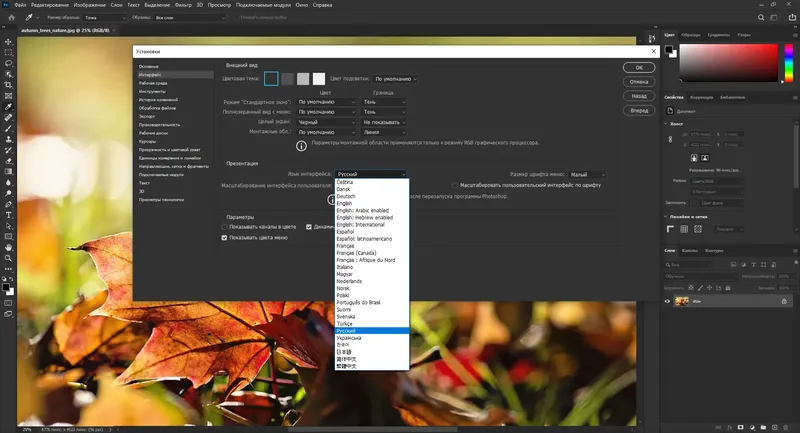Click the portrait orientation icon in Properties
The width and height of the screenshot is (800, 433).
(694, 158)
